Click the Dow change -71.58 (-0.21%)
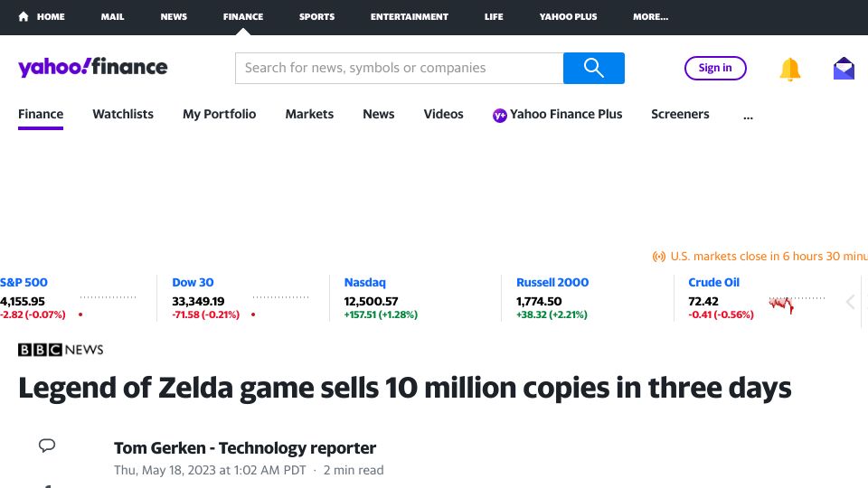Viewport: 868px width, 488px height. [x=206, y=314]
